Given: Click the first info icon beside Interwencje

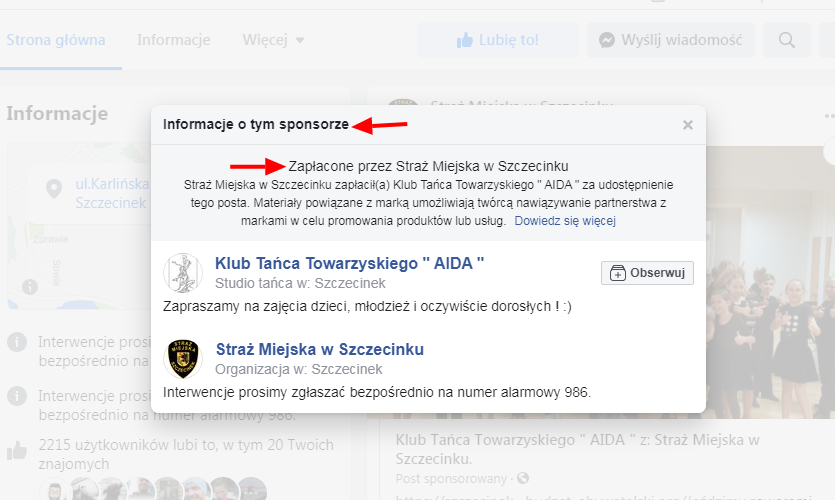Looking at the screenshot, I should [17, 342].
